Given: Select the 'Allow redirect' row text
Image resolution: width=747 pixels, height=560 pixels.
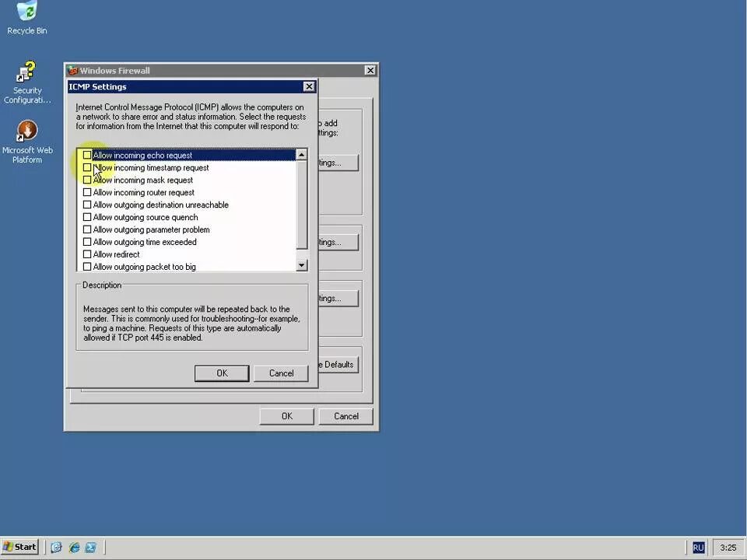Looking at the screenshot, I should tap(116, 254).
